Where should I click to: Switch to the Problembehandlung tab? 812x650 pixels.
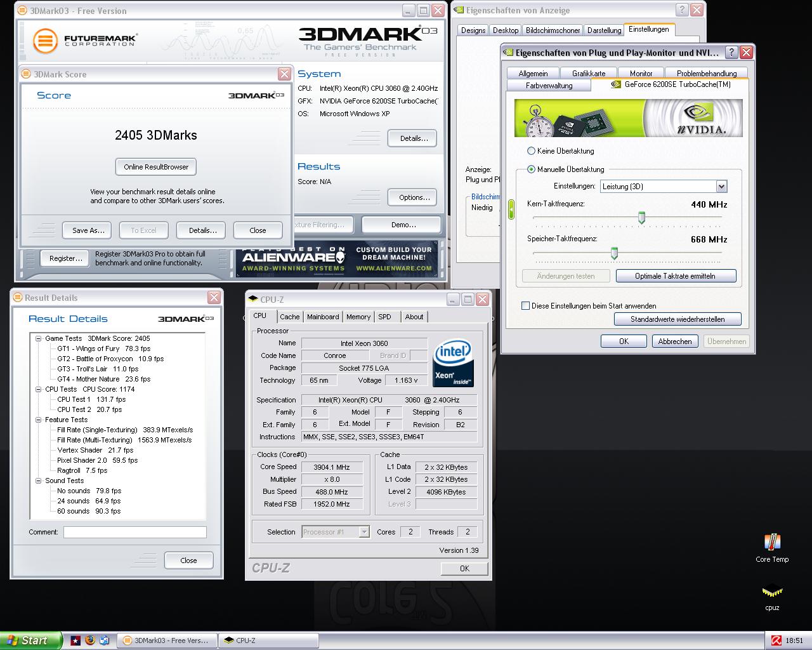[x=707, y=74]
